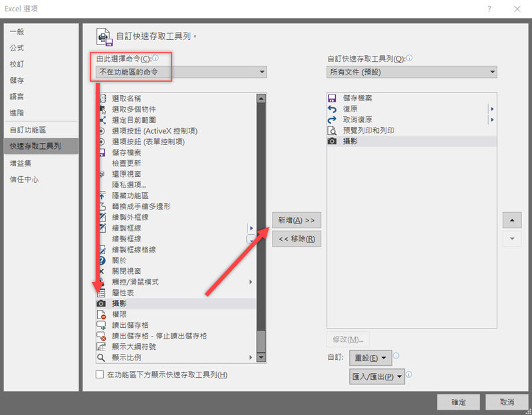Click the info icon next to 由此選擇命令

pos(156,58)
